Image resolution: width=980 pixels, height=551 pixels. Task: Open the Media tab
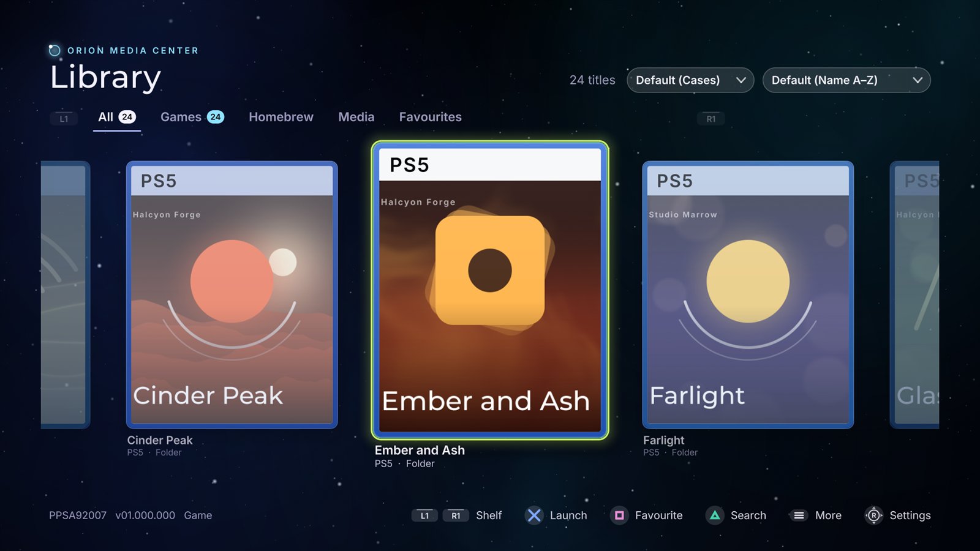pos(356,117)
